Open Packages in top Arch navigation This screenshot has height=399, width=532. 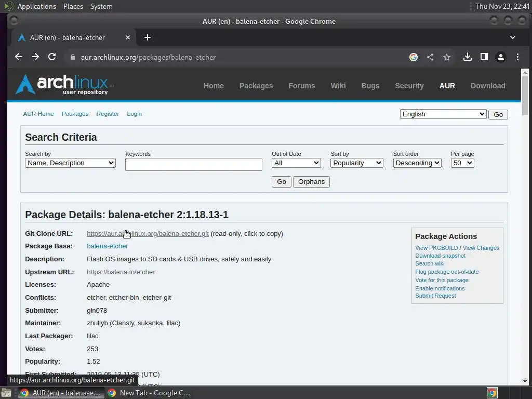pyautogui.click(x=256, y=86)
